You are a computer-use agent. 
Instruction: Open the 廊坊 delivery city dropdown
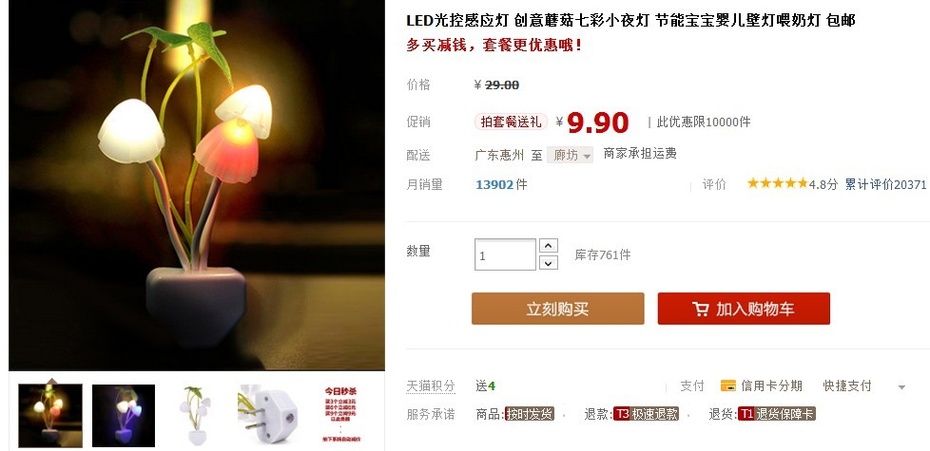569,155
